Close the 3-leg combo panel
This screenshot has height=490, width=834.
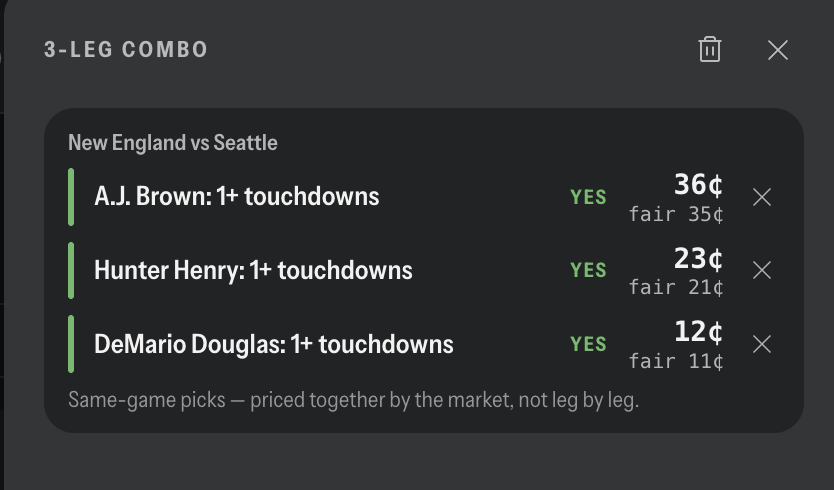point(778,50)
